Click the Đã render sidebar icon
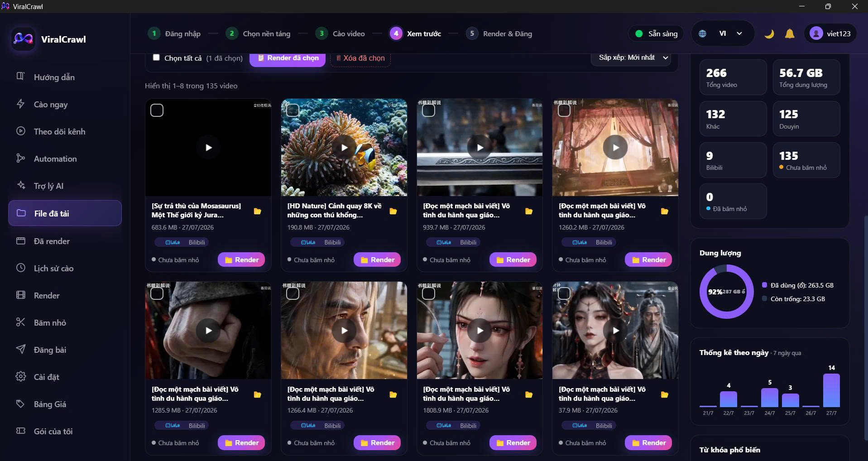The width and height of the screenshot is (868, 461). tap(20, 240)
